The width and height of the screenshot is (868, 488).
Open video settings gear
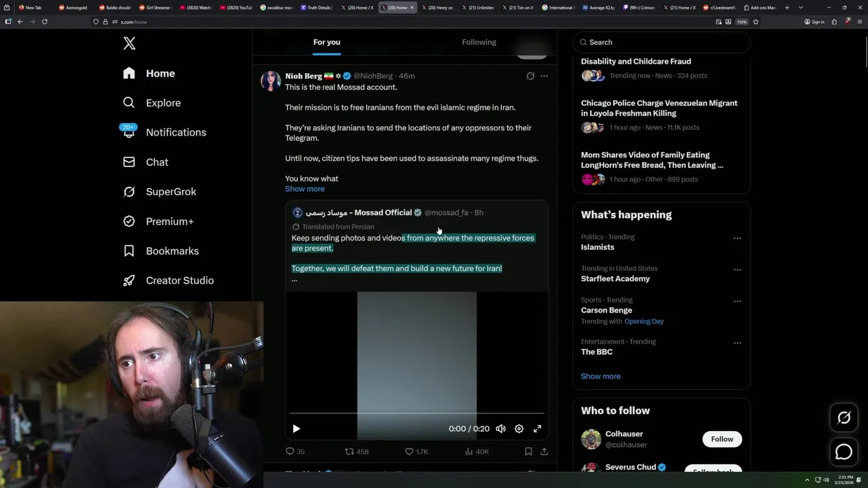(519, 428)
